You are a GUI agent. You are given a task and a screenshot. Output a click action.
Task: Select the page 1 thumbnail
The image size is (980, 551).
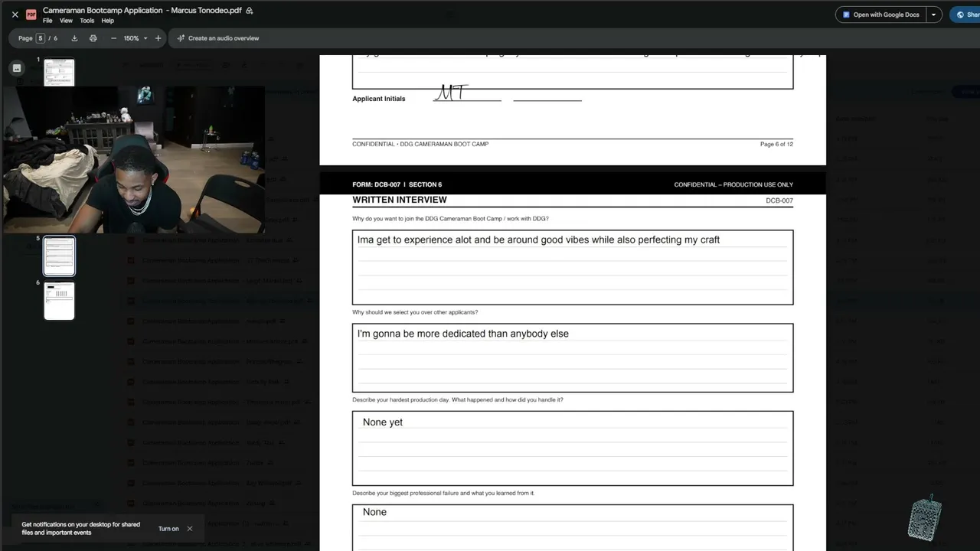coord(59,73)
